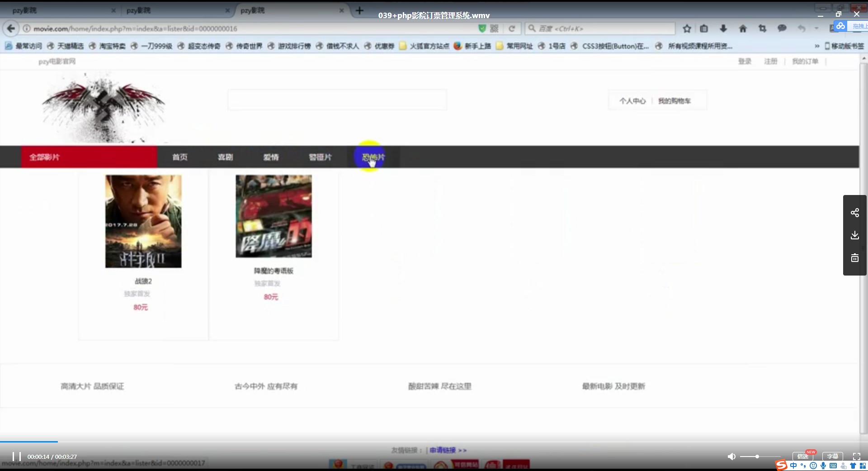Seek on the video progress bar
Image resolution: width=868 pixels, height=471 pixels.
pos(434,442)
